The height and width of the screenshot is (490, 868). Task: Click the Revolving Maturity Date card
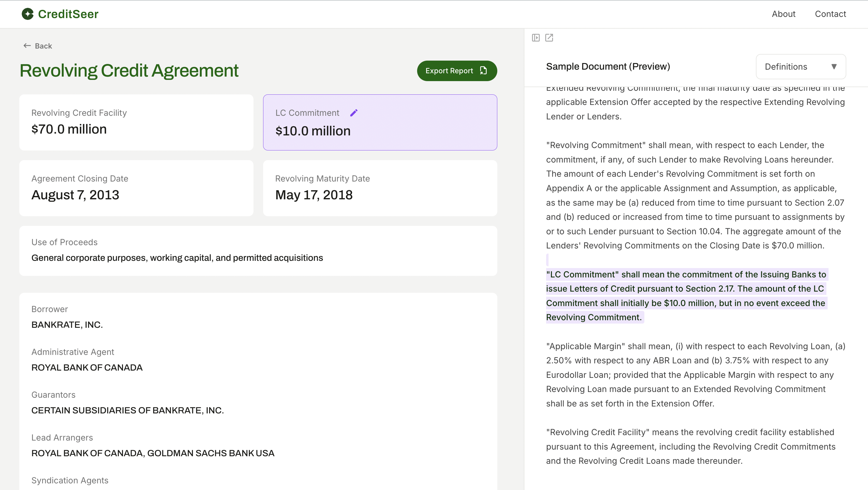click(380, 188)
